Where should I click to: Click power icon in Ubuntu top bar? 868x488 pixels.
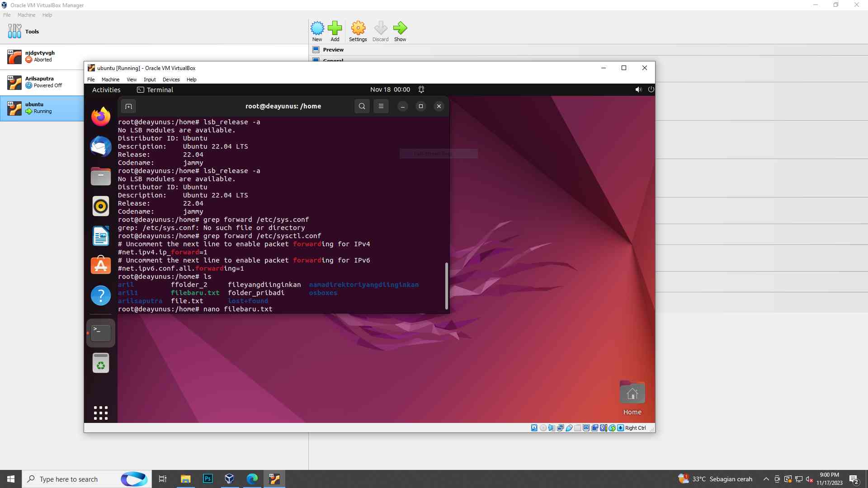651,89
